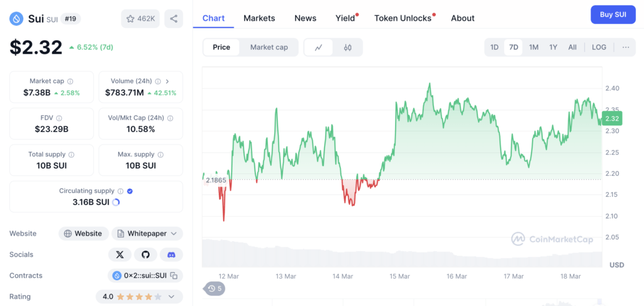Screen dimensions: 644x306
Task: Click the 10.58% Vol/Mkt Cap value
Action: [141, 129]
